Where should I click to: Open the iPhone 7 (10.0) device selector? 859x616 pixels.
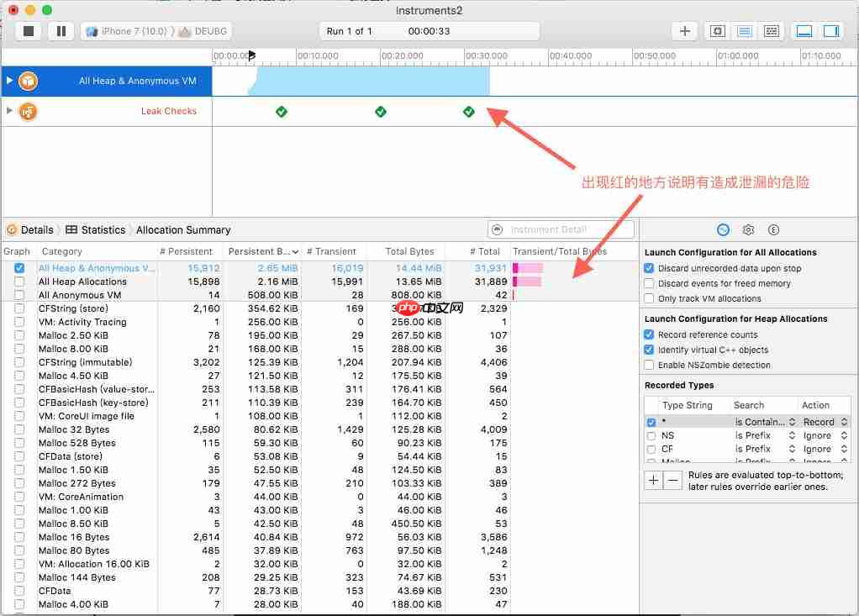tap(127, 31)
